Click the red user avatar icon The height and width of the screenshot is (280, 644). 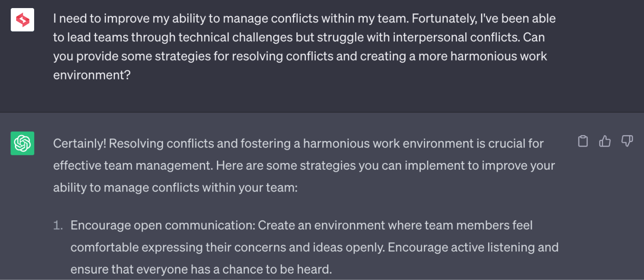click(x=22, y=20)
